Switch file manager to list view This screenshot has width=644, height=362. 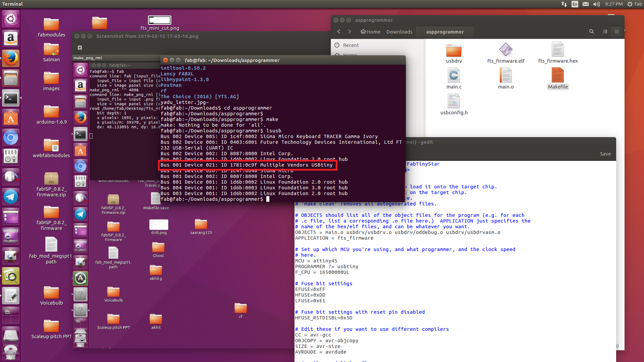(x=605, y=32)
